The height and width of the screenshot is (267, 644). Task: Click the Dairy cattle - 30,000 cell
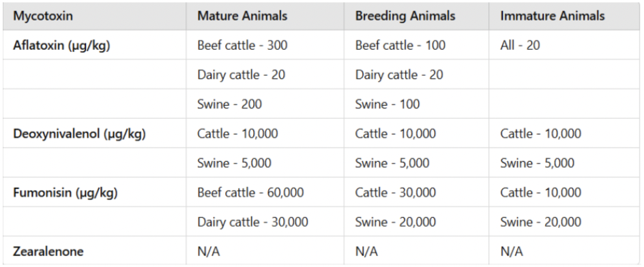click(x=252, y=222)
